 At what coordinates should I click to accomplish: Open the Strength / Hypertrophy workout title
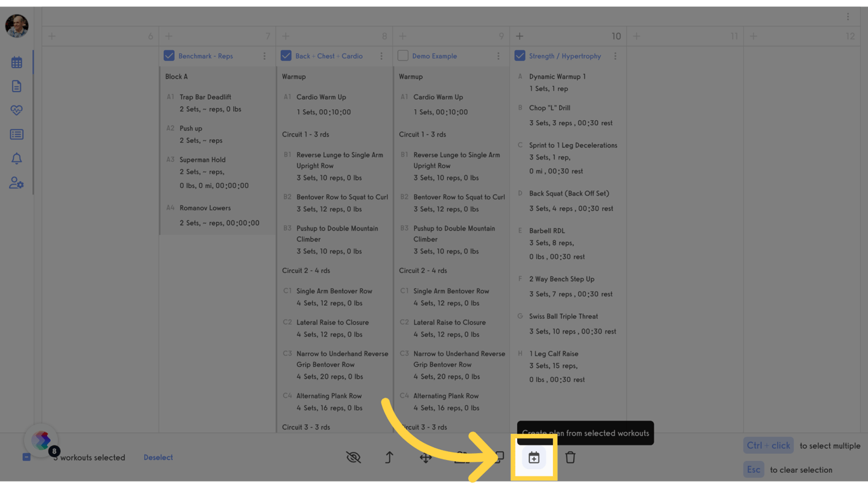pyautogui.click(x=565, y=56)
